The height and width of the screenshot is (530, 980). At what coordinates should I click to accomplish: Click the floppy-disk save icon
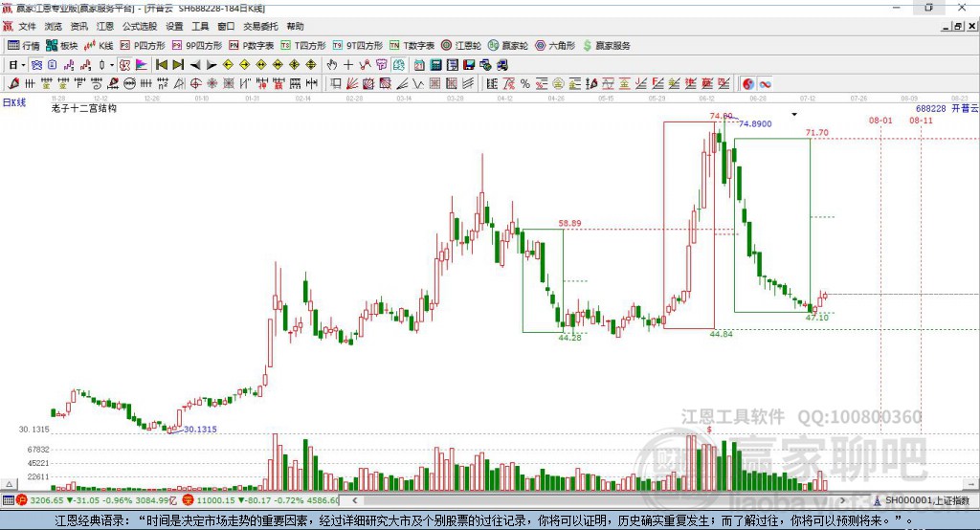[469, 65]
